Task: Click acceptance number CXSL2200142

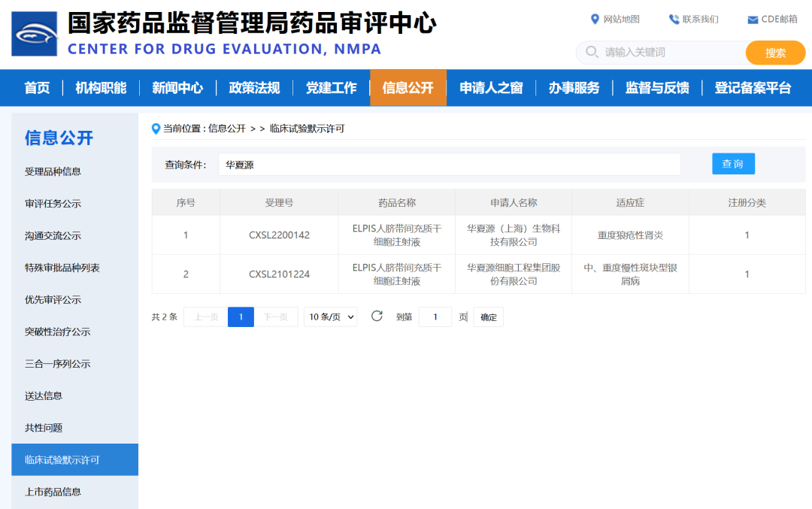Action: [x=279, y=235]
